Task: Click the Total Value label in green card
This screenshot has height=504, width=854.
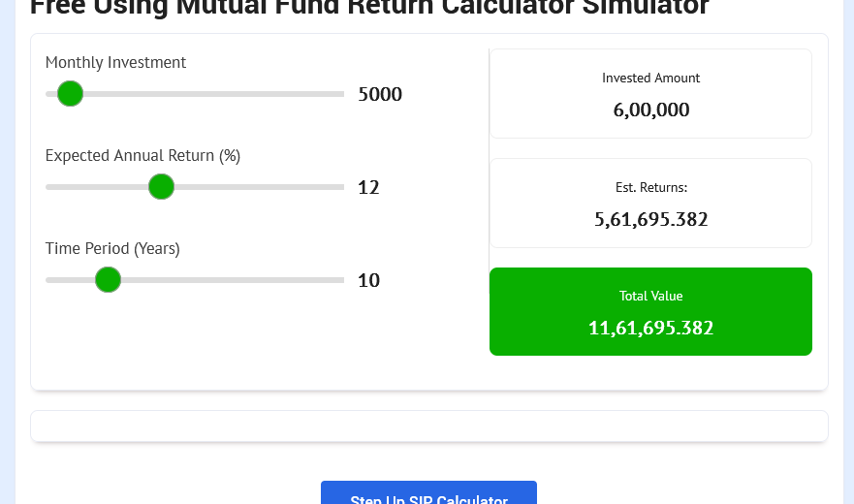Action: click(x=650, y=296)
